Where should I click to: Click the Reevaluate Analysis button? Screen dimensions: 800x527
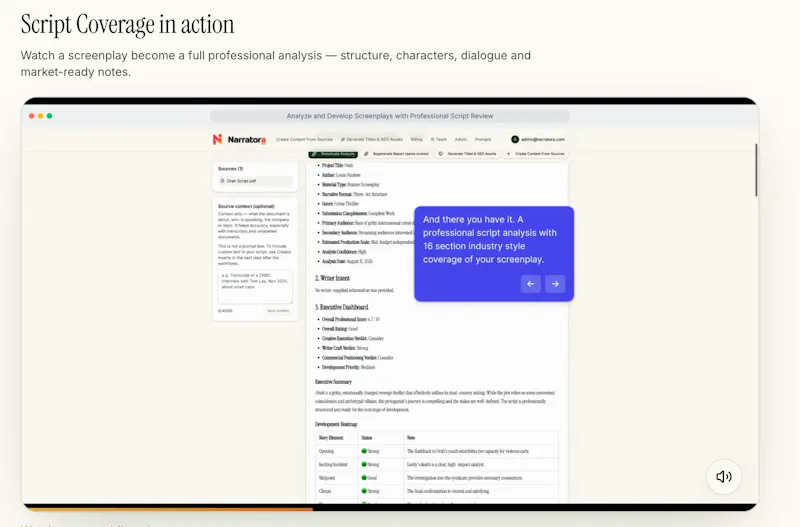[x=333, y=154]
